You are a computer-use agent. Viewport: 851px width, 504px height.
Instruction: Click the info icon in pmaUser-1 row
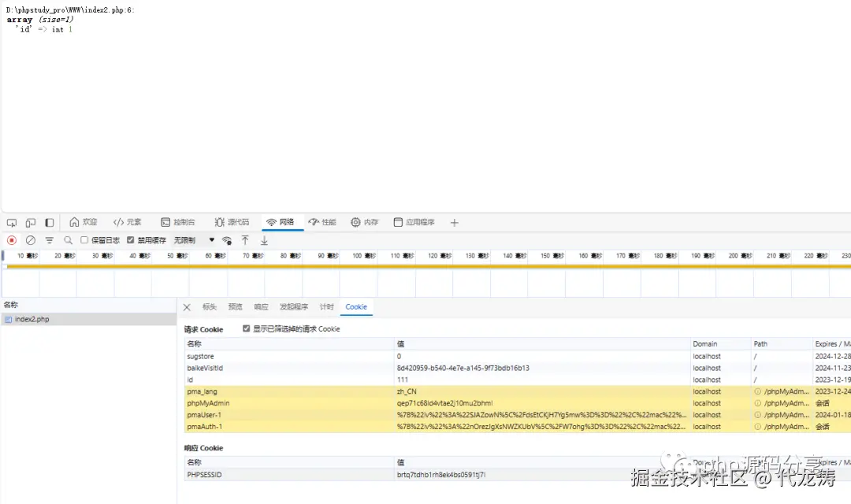click(x=758, y=415)
